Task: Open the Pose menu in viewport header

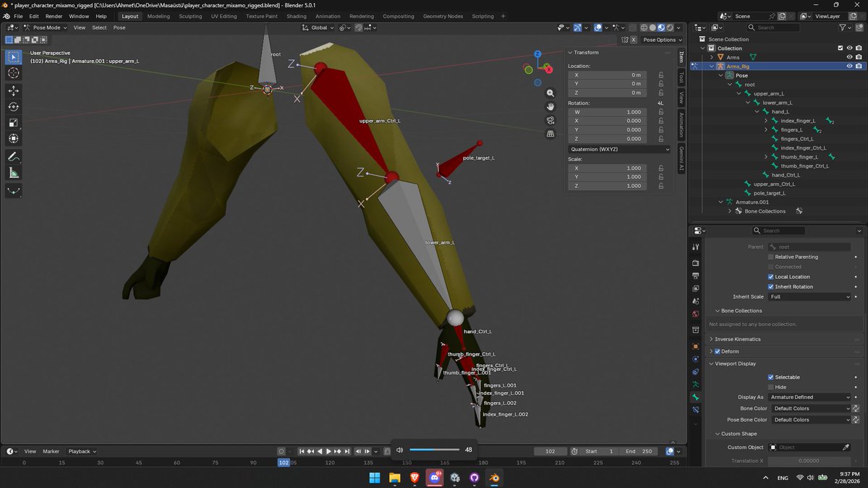Action: coord(119,27)
